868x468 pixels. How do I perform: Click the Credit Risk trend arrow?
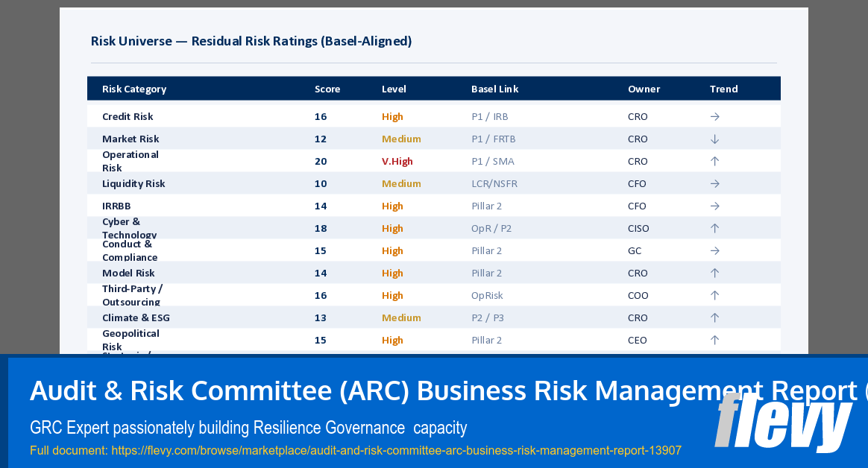click(714, 117)
